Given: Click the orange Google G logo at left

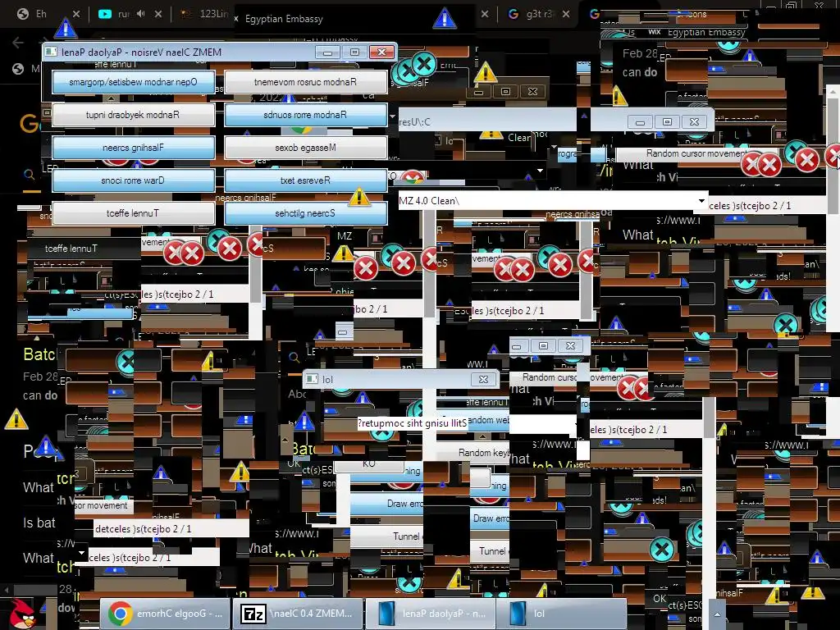Looking at the screenshot, I should click(29, 123).
